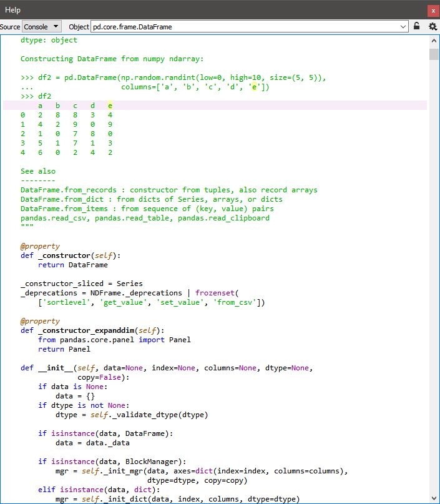Click the first '@property' decorator line
The height and width of the screenshot is (504, 440).
(x=40, y=246)
